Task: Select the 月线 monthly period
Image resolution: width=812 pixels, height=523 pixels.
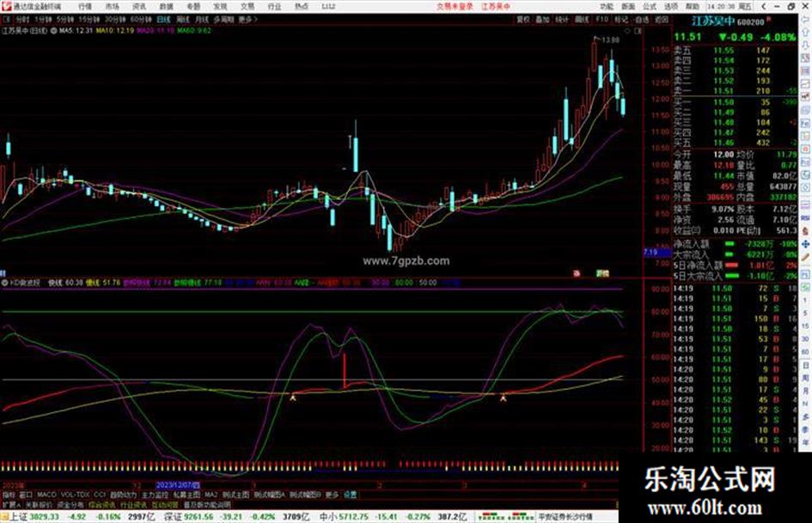Action: pyautogui.click(x=201, y=19)
